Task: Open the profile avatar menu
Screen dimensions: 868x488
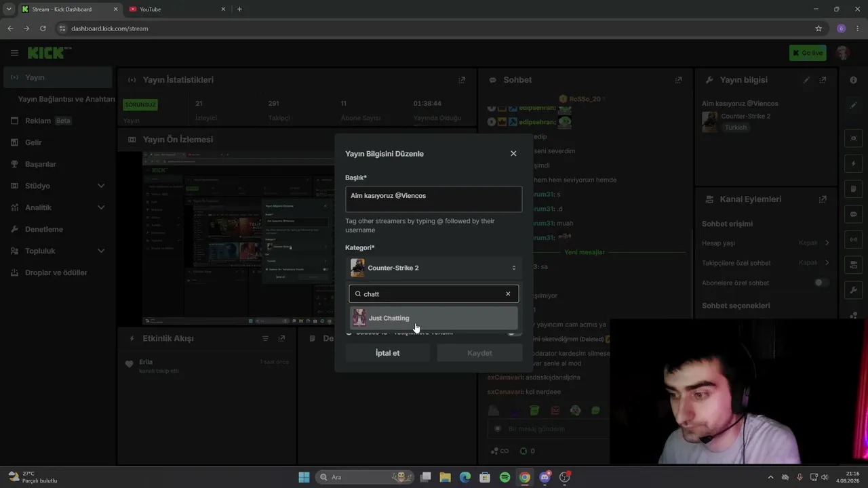Action: tap(843, 53)
